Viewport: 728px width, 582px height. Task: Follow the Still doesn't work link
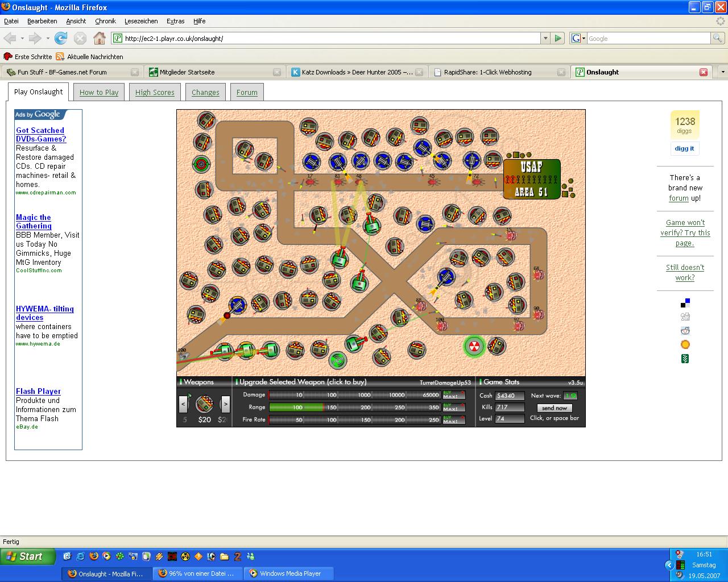tap(685, 273)
